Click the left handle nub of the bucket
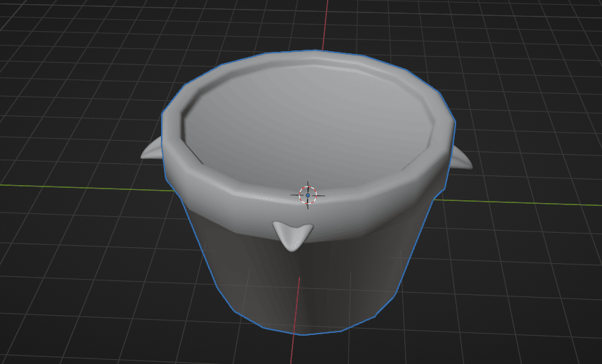The height and width of the screenshot is (364, 602). tap(152, 151)
